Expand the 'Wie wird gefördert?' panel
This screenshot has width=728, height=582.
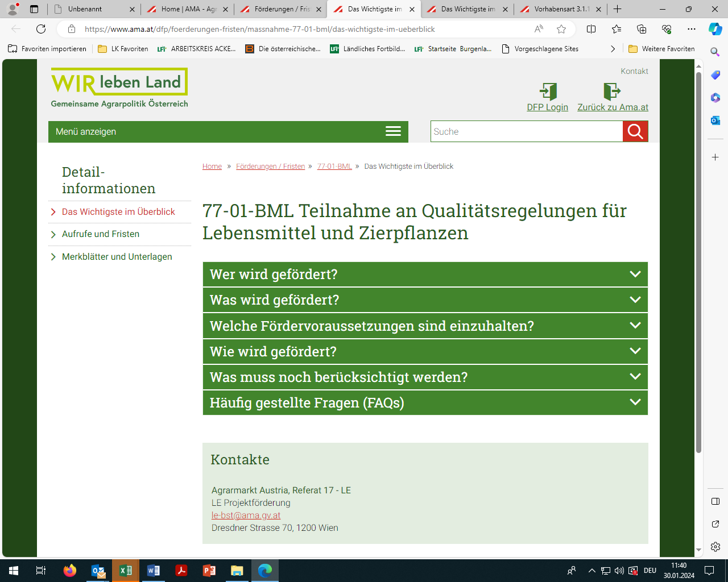tap(425, 352)
